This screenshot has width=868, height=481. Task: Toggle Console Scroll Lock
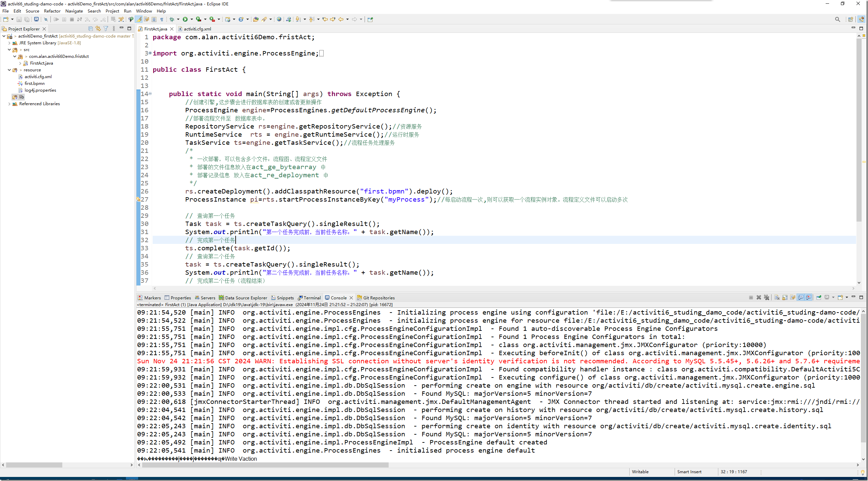pos(785,297)
